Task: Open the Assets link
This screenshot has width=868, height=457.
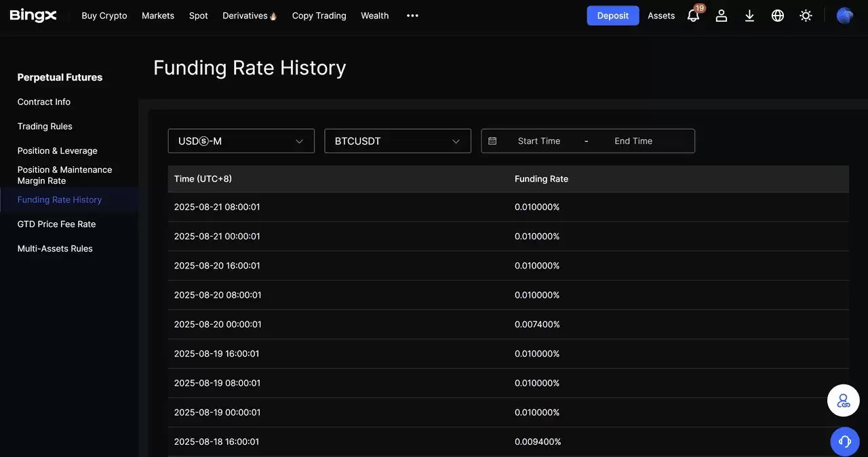Action: tap(661, 16)
